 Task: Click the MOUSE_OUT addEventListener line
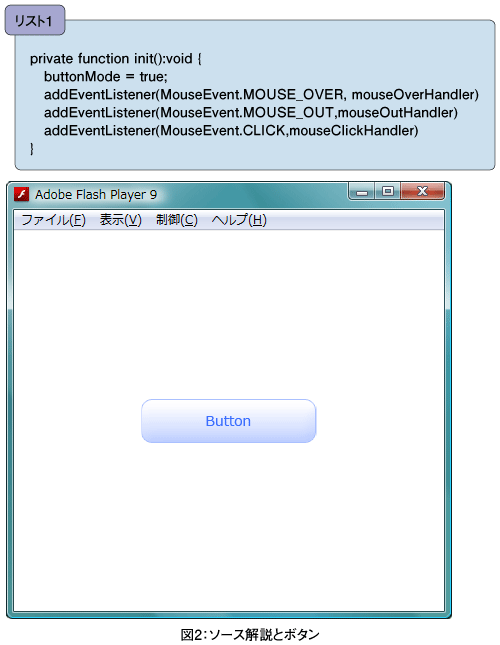click(251, 112)
